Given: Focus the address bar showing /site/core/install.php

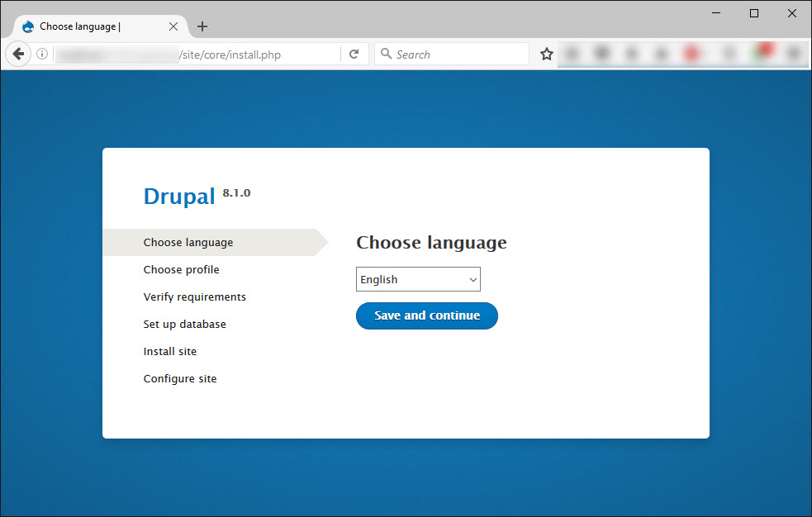Looking at the screenshot, I should (197, 55).
